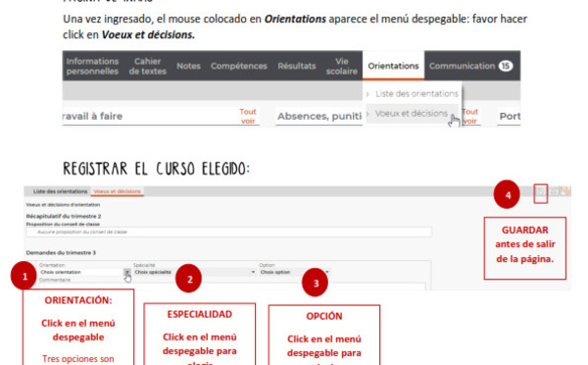The height and width of the screenshot is (365, 588).
Task: Click the Absences, puniti section heading
Action: tap(319, 116)
